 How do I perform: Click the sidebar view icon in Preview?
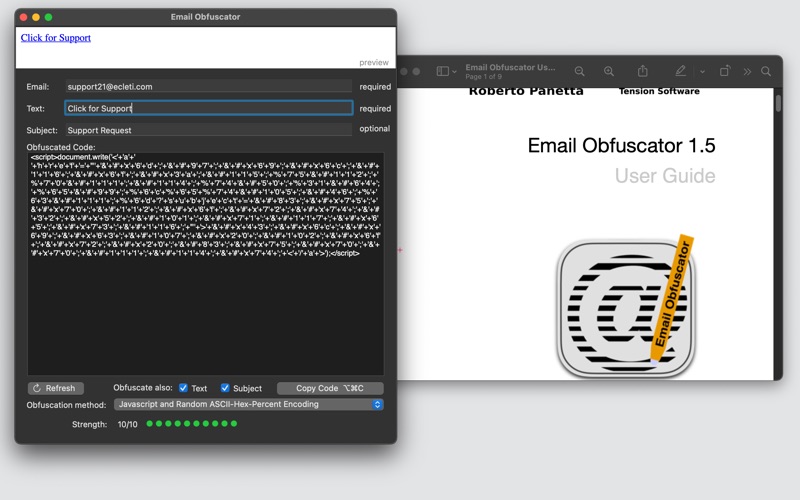tap(442, 72)
